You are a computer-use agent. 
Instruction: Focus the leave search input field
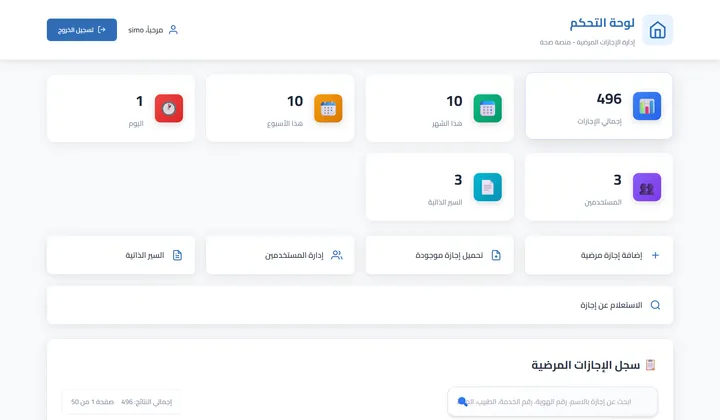click(552, 402)
